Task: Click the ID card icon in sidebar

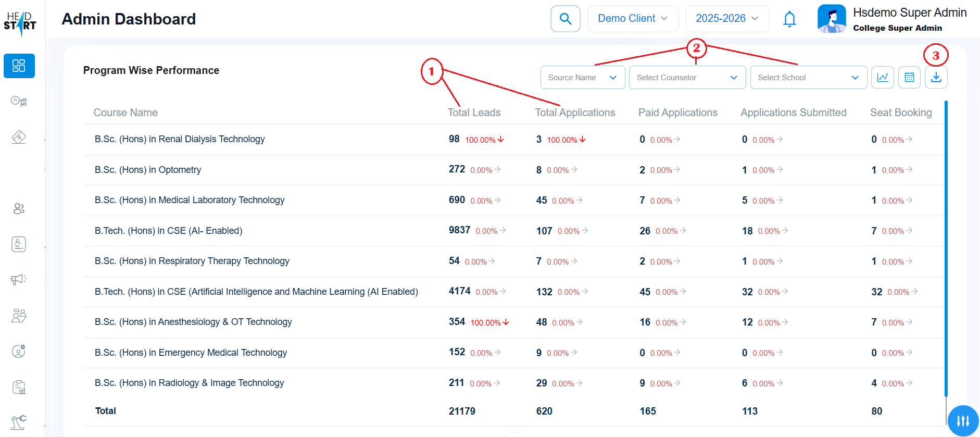Action: 19,244
